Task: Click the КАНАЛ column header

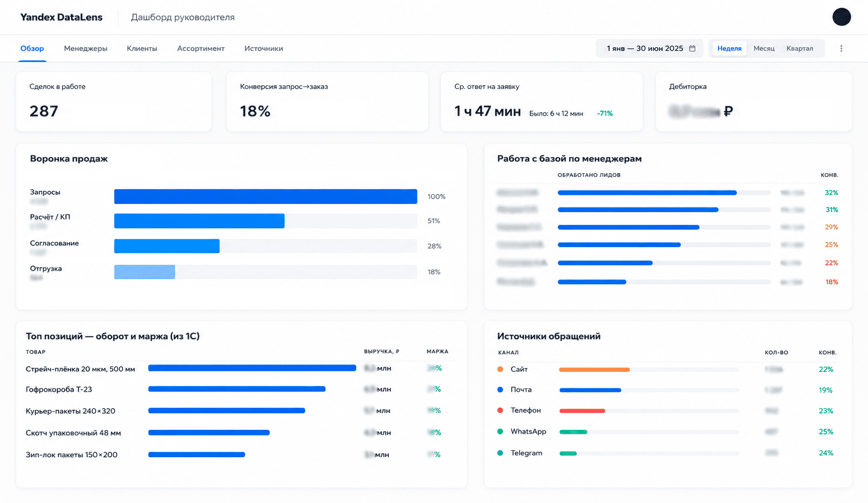Action: tap(508, 352)
